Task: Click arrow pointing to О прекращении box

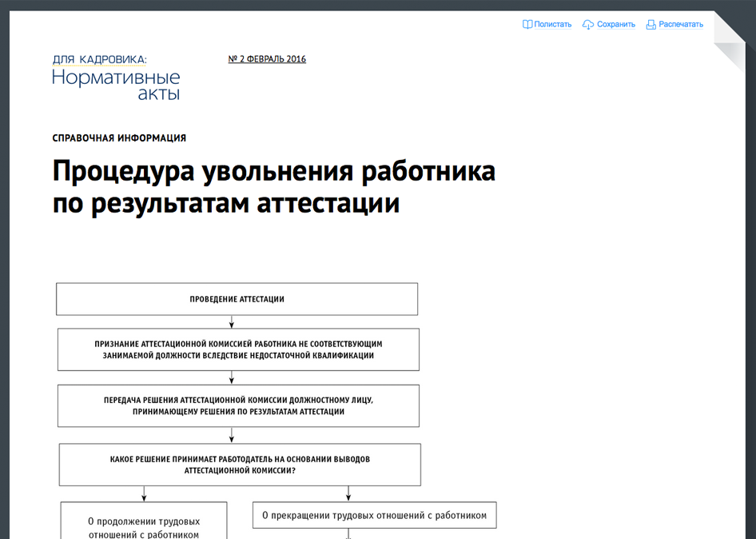Action: pos(348,493)
